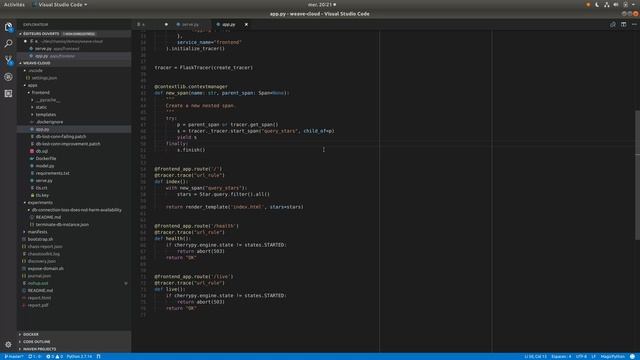
Task: Open settings.json in .vscode folder
Action: tap(73, 78)
